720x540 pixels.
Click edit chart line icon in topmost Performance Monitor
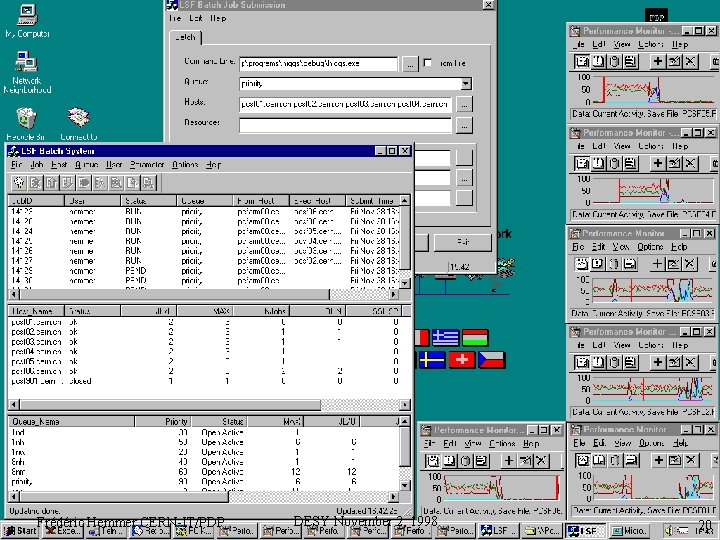[674, 61]
